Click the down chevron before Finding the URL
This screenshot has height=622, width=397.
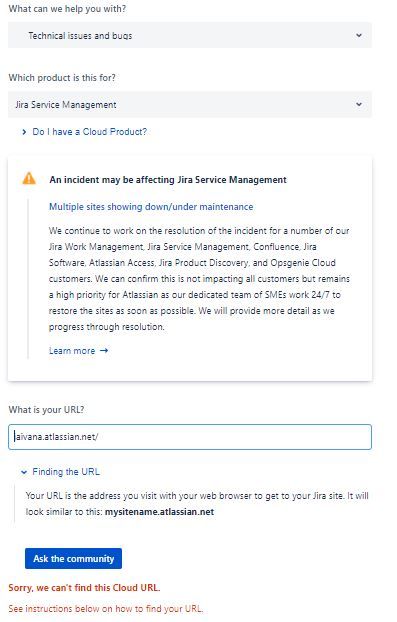[x=24, y=472]
